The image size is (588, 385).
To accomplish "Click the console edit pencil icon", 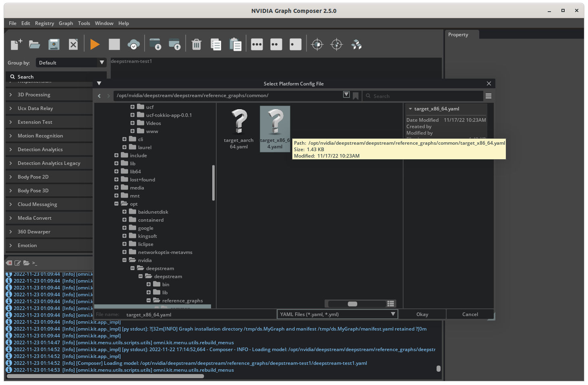I will [x=18, y=263].
